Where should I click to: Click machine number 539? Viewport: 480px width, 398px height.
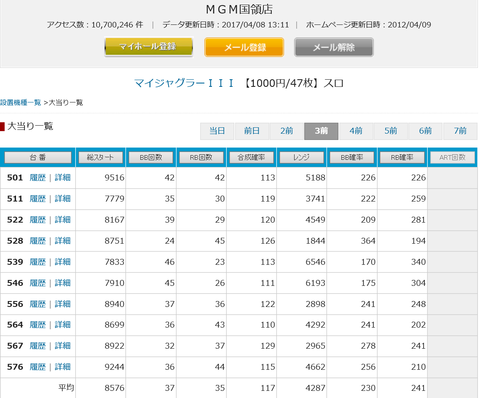pos(15,262)
